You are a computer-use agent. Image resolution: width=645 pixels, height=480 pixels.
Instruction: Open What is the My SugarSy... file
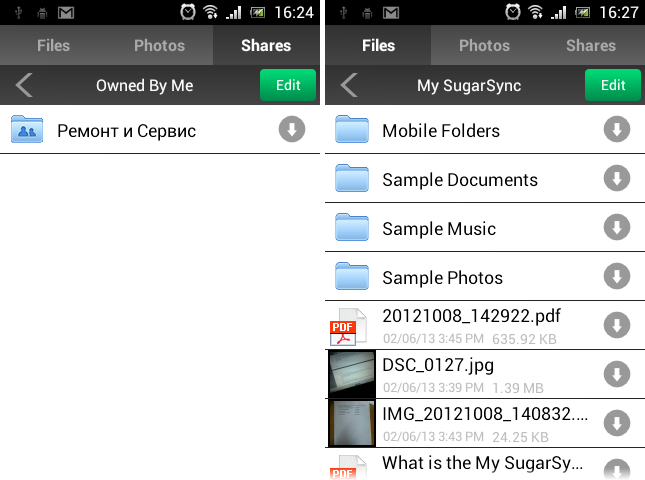(x=485, y=464)
